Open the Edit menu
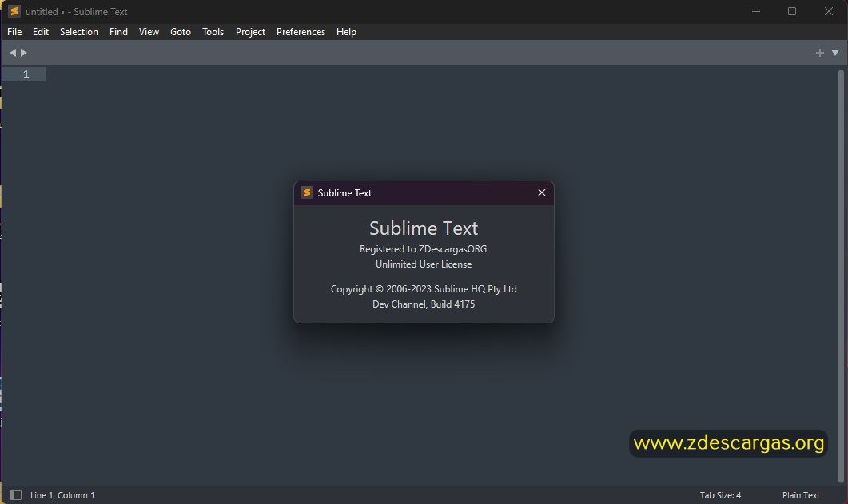The image size is (848, 504). [x=41, y=32]
